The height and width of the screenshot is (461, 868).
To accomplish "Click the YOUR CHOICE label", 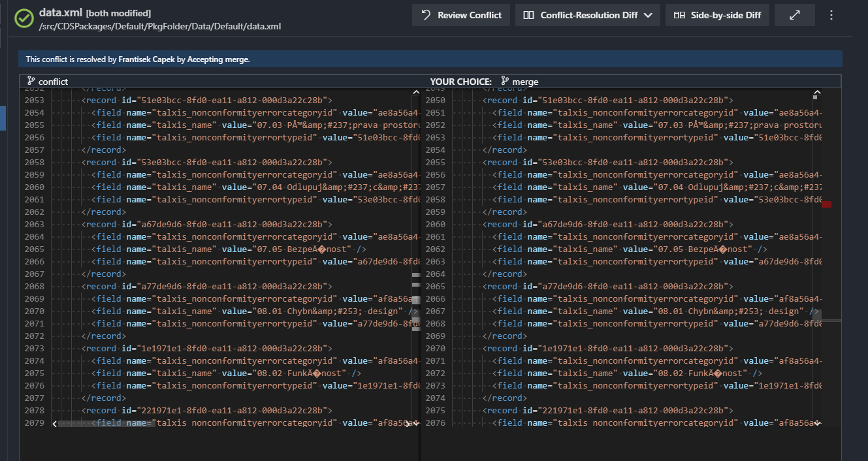I will point(460,82).
